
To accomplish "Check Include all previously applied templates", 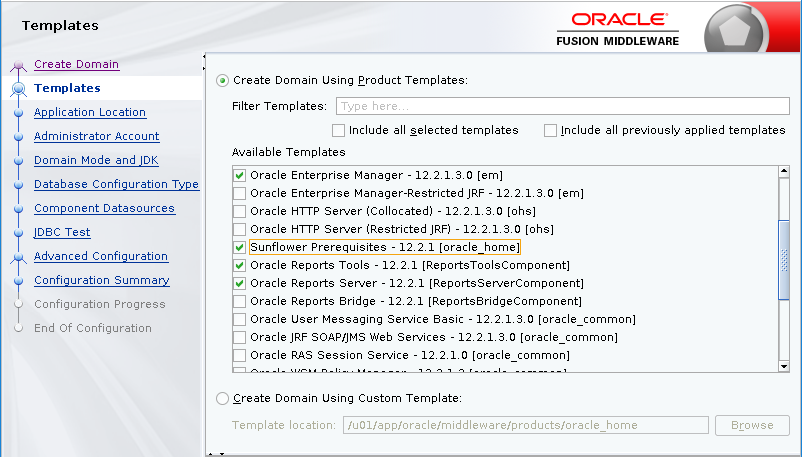I will pos(550,130).
